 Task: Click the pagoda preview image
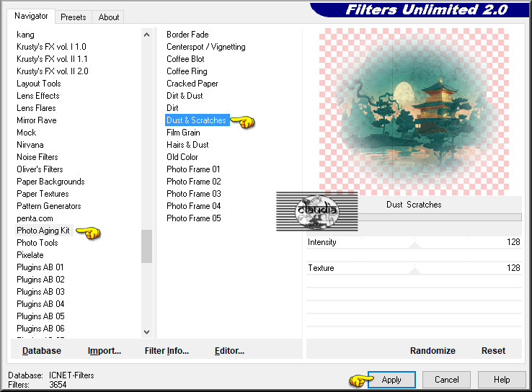pyautogui.click(x=414, y=112)
